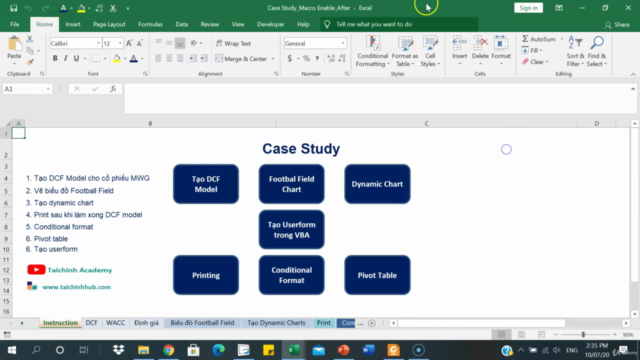Apply Comma Style format
The height and width of the screenshot is (360, 640).
pos(317,58)
